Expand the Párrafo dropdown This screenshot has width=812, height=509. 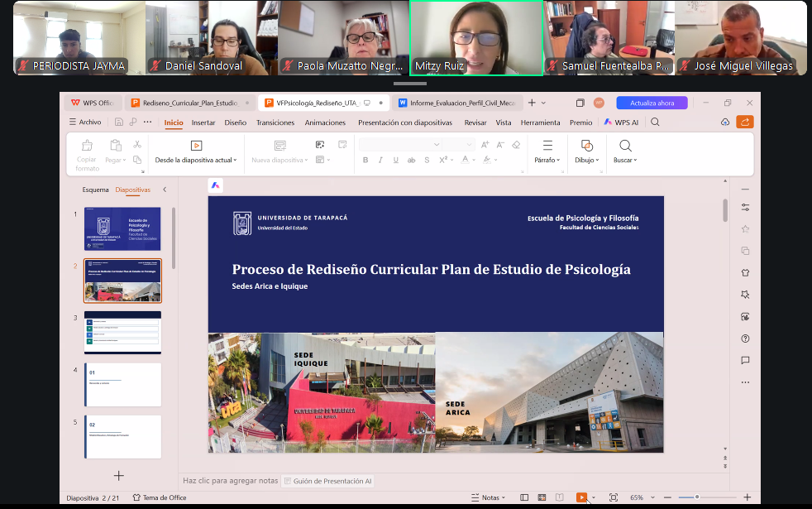click(x=547, y=151)
